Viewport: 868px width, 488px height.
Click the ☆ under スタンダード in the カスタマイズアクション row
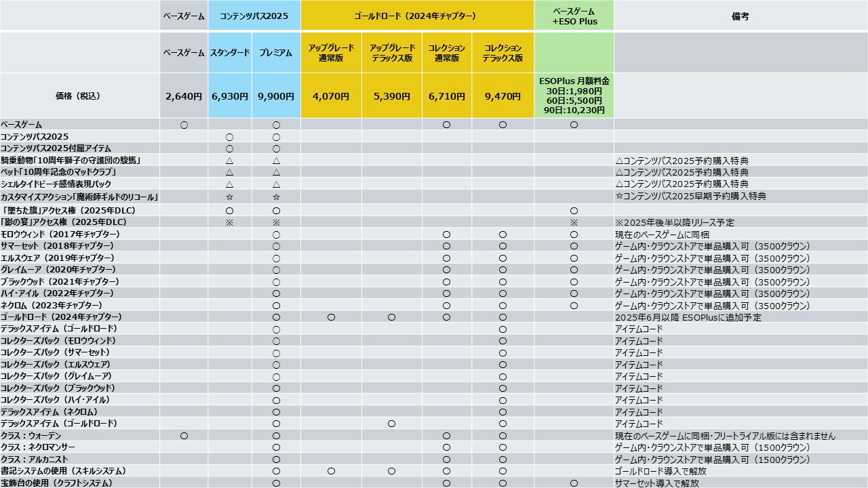(x=229, y=197)
